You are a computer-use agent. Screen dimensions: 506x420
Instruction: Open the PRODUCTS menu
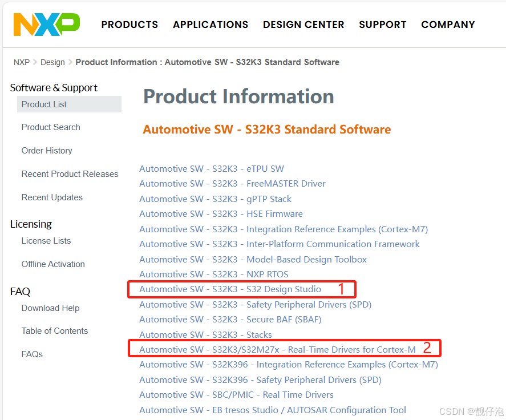click(129, 25)
